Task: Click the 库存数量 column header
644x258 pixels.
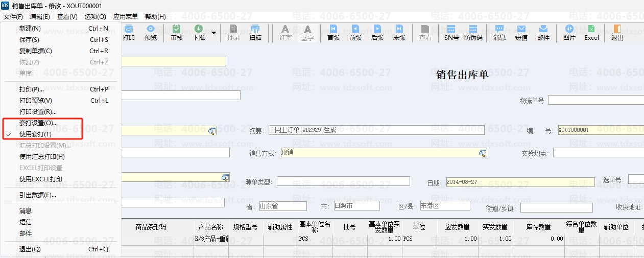Action: 539,227
